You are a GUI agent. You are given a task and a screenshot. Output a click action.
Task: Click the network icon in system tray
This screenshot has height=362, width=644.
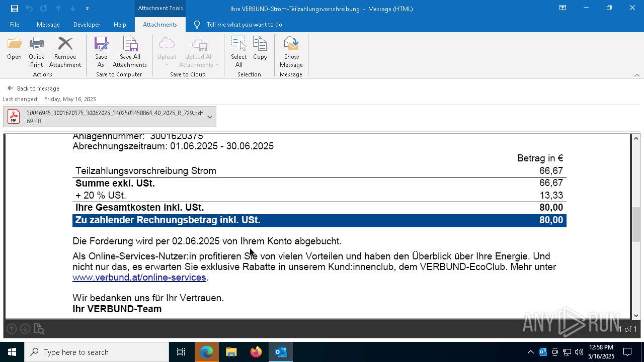click(x=567, y=352)
